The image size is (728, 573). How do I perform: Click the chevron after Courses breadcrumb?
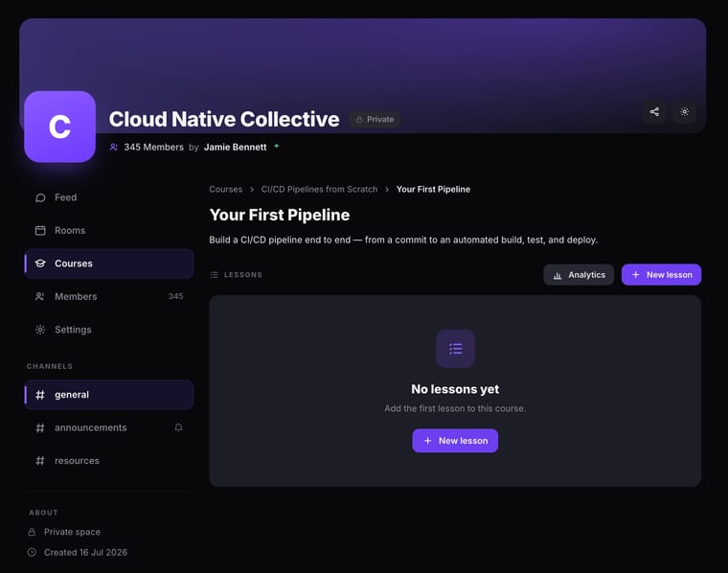click(252, 190)
